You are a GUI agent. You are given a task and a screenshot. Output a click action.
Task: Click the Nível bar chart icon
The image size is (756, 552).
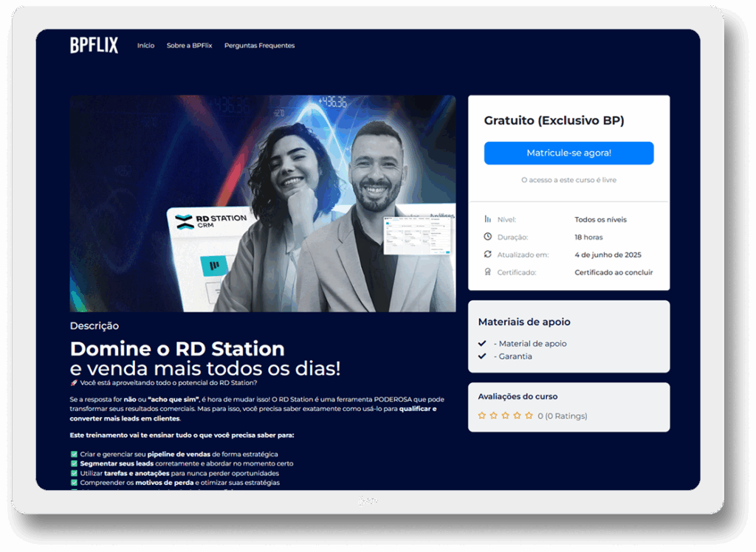(x=487, y=219)
